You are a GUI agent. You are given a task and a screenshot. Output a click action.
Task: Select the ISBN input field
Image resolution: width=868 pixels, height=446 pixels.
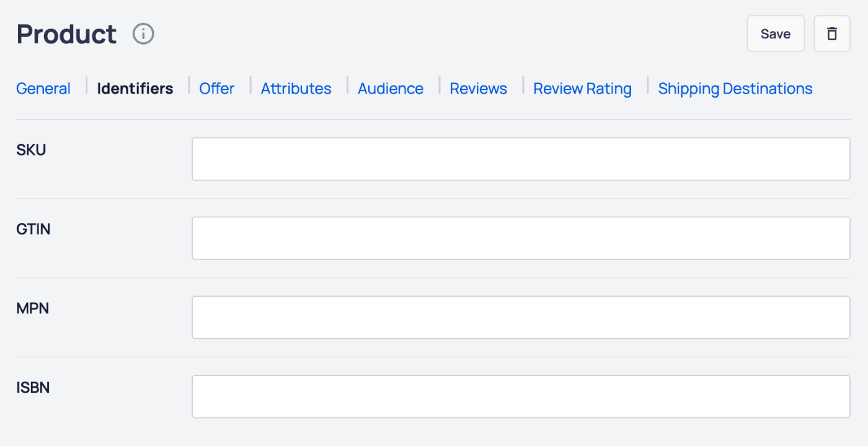[520, 396]
